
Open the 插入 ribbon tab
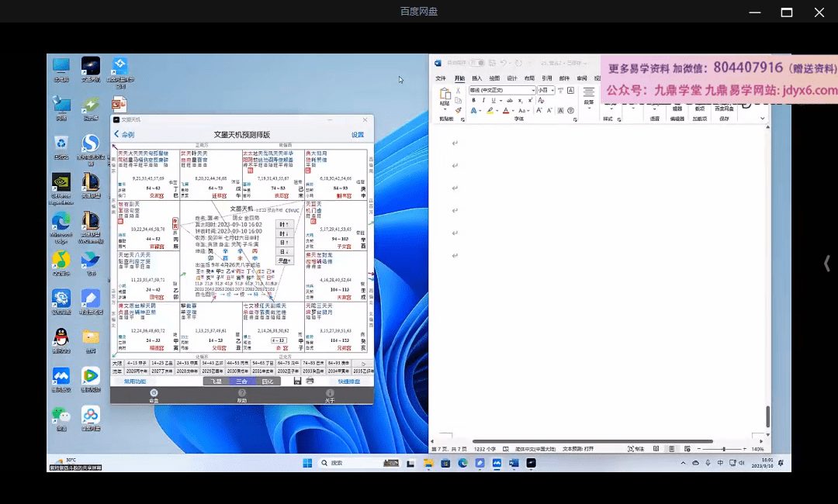point(476,78)
